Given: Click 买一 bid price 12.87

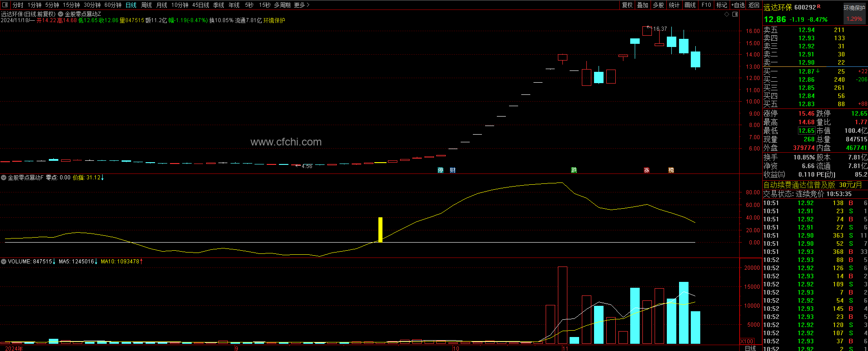Looking at the screenshot, I should 807,71.
